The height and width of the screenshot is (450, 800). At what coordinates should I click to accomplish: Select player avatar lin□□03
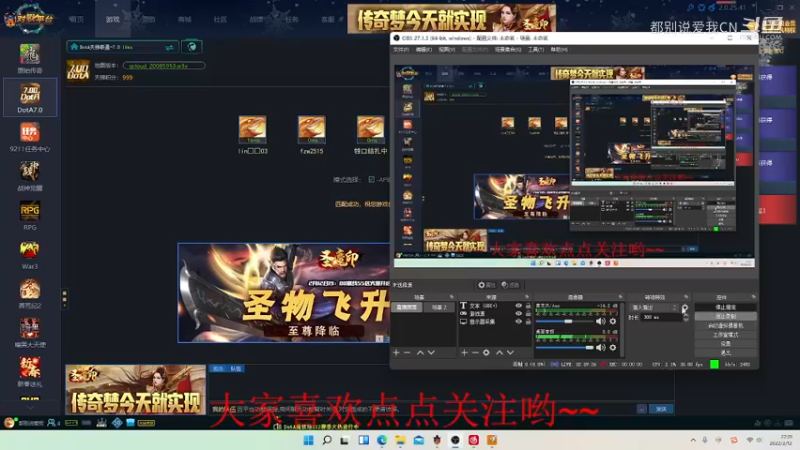pos(253,129)
